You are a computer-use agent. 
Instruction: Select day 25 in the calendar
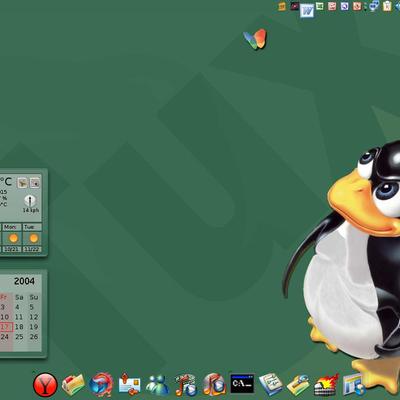click(19, 337)
